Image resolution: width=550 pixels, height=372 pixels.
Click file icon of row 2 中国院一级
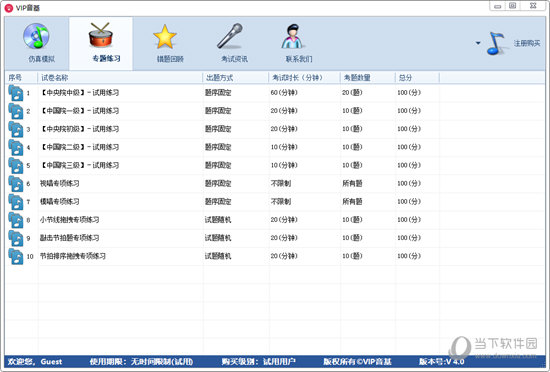[x=16, y=111]
